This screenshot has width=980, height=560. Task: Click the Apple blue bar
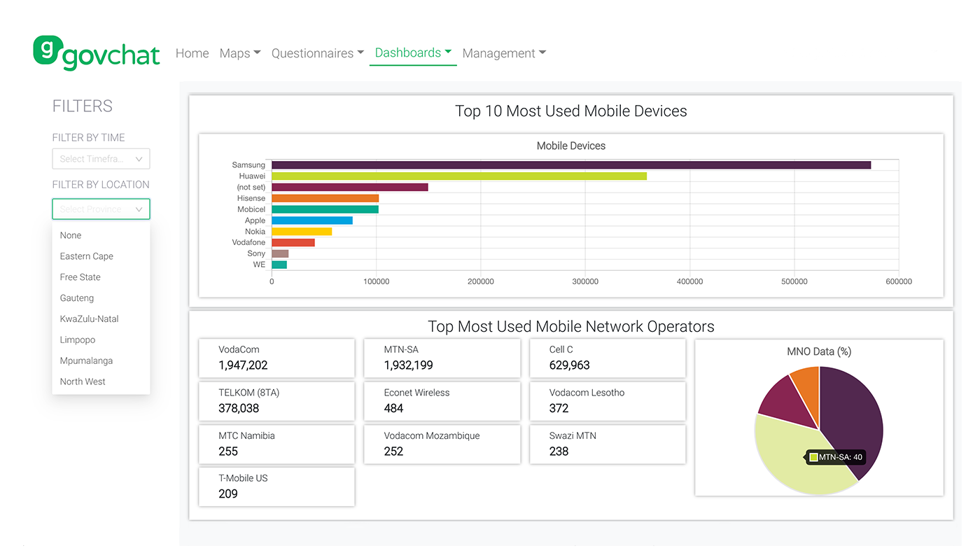[312, 220]
